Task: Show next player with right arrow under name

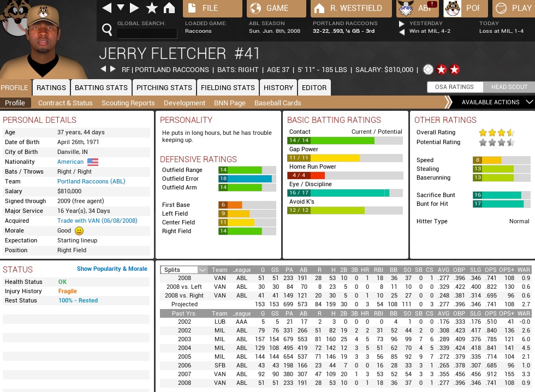Action: pyautogui.click(x=112, y=69)
